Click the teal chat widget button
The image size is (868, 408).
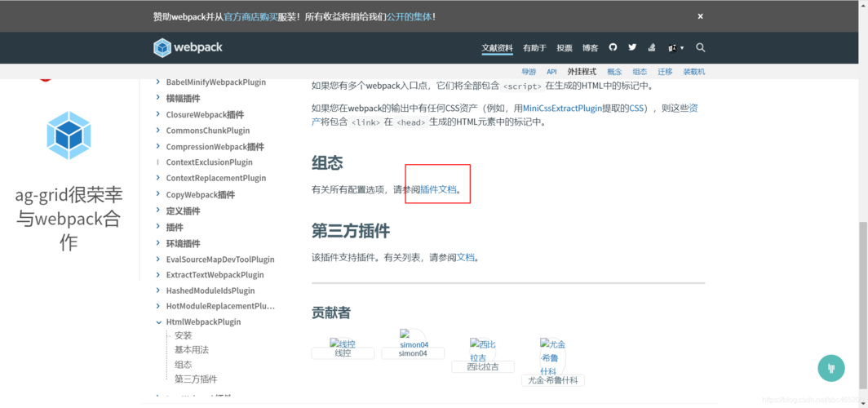(831, 367)
